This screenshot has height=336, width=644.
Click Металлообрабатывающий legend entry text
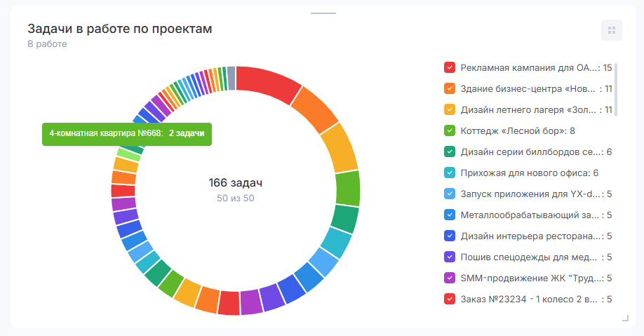[528, 215]
